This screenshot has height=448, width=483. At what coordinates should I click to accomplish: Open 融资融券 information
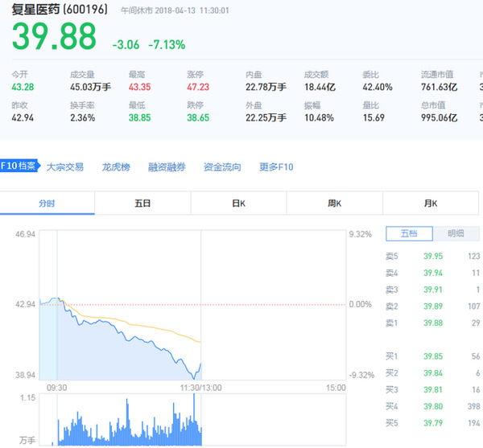coord(167,167)
